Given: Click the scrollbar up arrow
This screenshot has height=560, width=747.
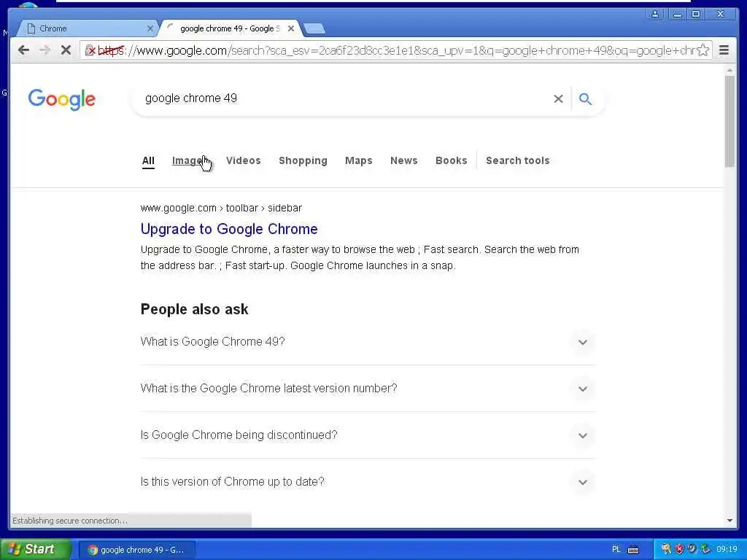Looking at the screenshot, I should click(x=729, y=71).
